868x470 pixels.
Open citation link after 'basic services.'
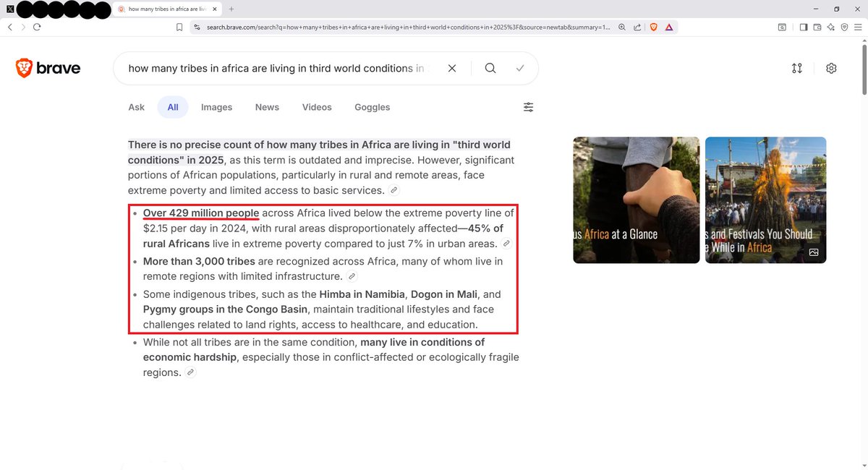point(394,190)
